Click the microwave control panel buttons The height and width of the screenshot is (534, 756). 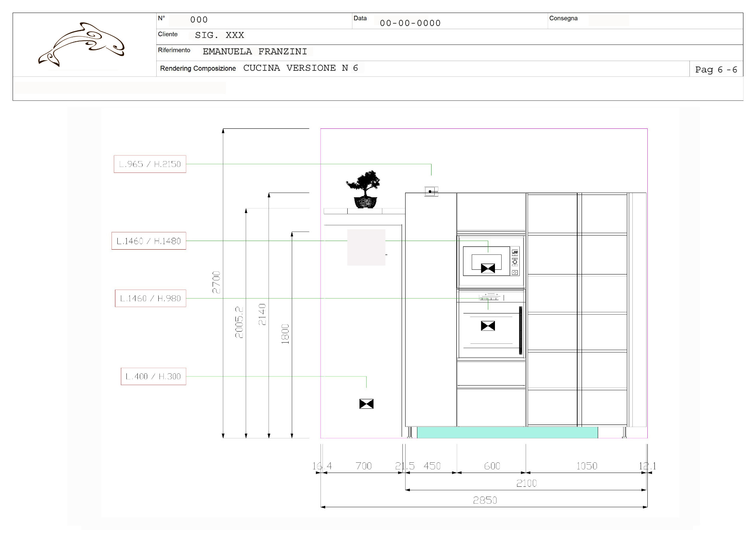515,261
